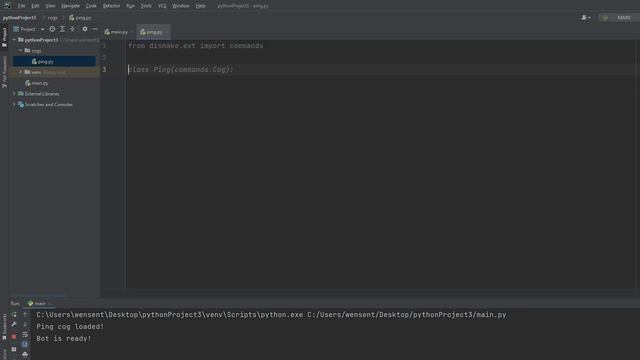Viewport: 640px width, 360px height.
Task: Click the up arrow in Run console
Action: point(25,315)
